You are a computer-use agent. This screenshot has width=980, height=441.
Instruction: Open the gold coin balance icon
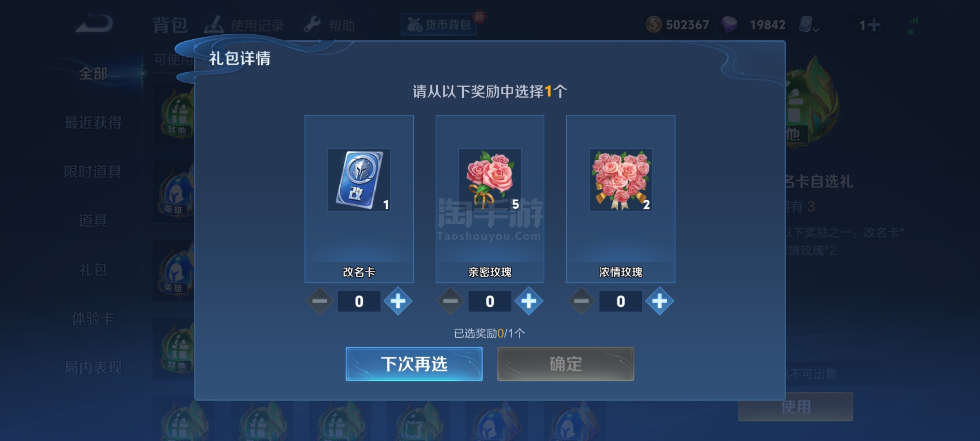[653, 24]
